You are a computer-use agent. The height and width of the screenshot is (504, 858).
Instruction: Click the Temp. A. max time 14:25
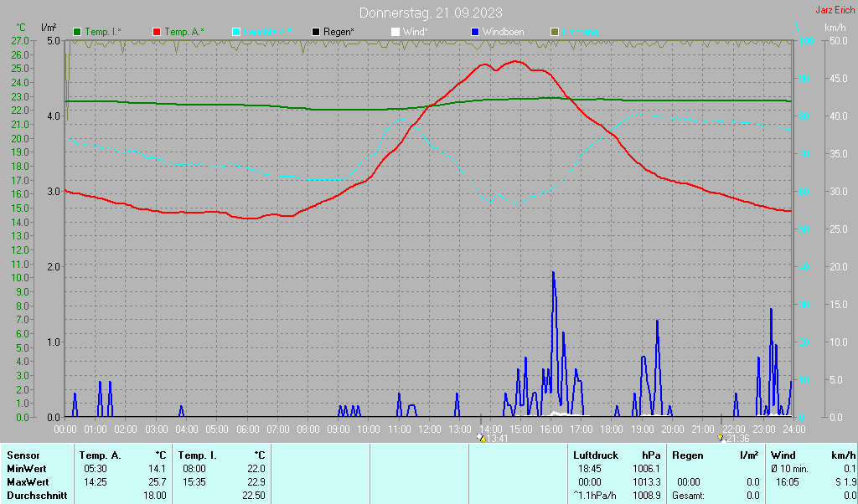[x=96, y=483]
